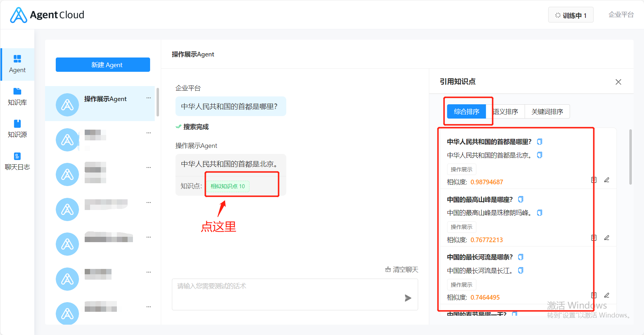
Task: Edit the 0.98794687 similarity knowledge point
Action: tap(607, 180)
